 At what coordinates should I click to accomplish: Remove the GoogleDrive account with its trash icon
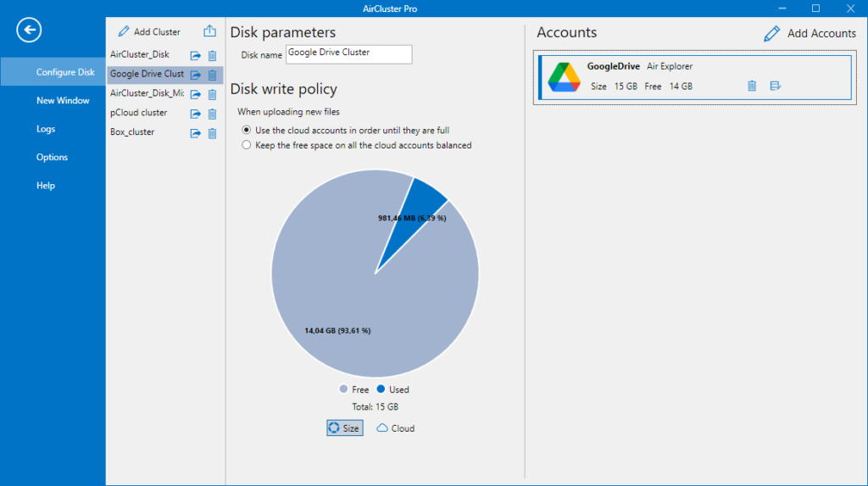[x=752, y=86]
